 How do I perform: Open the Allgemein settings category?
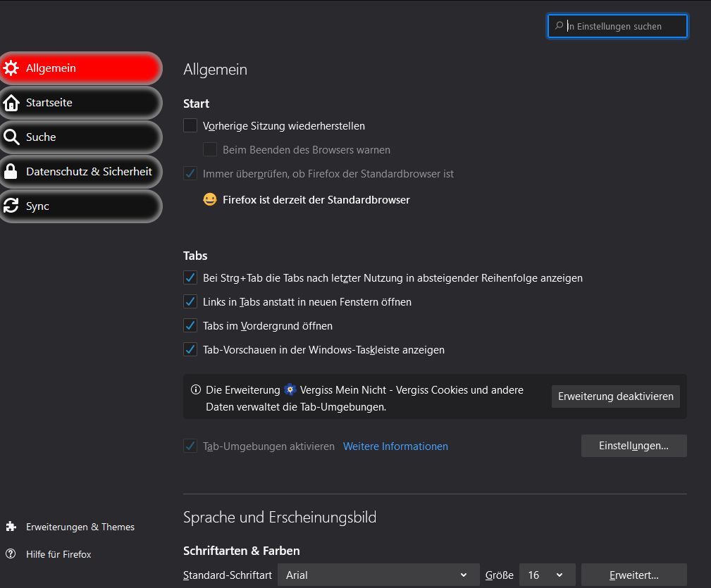click(x=81, y=68)
